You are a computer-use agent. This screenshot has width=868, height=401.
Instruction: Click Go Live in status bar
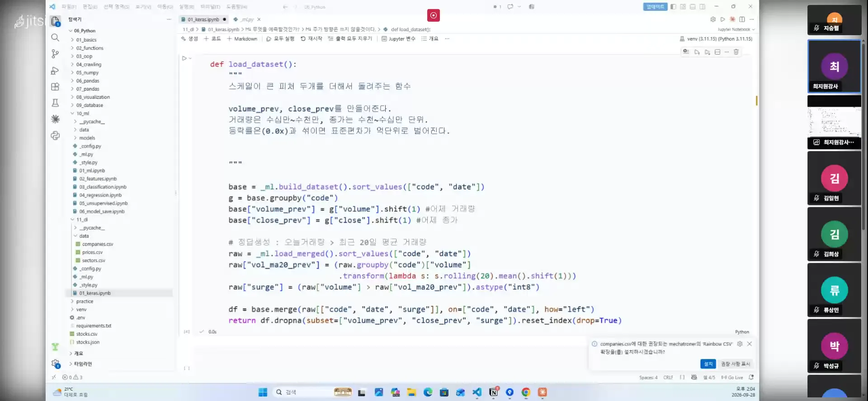(x=732, y=378)
